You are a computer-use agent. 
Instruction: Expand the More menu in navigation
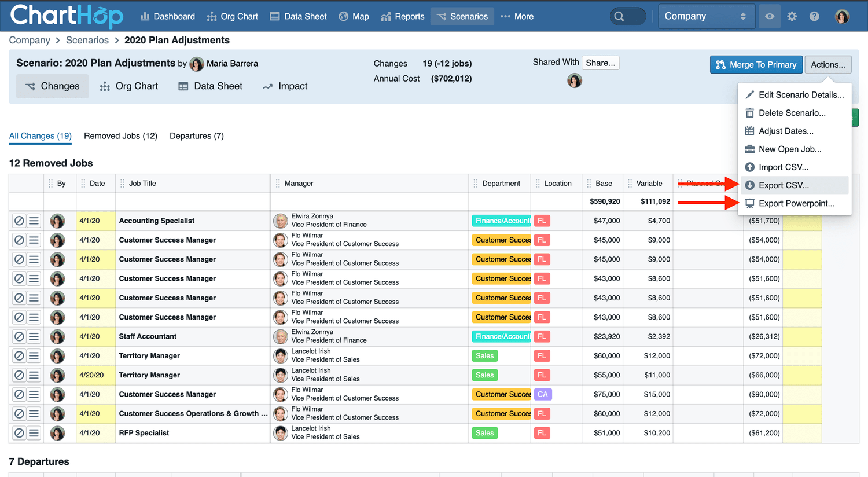pyautogui.click(x=517, y=16)
